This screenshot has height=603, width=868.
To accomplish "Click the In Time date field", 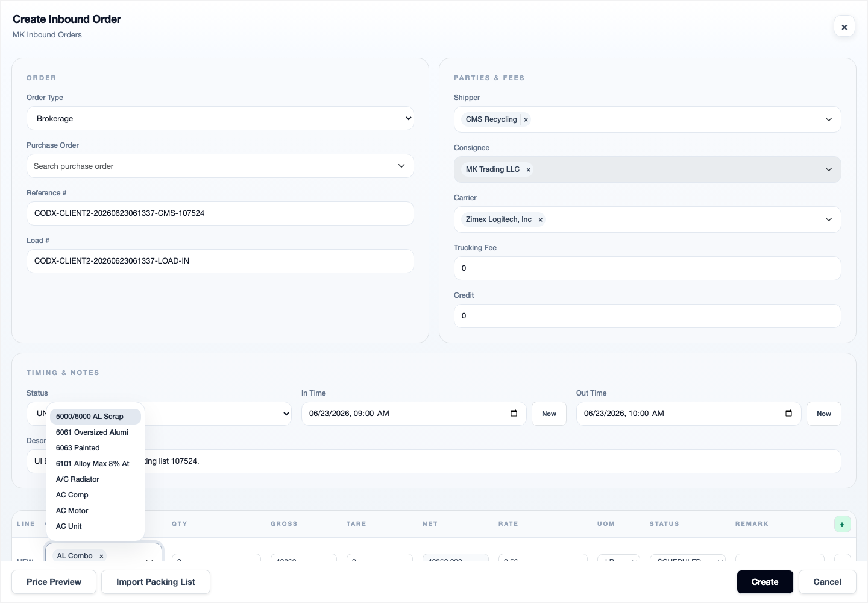I will pyautogui.click(x=414, y=414).
